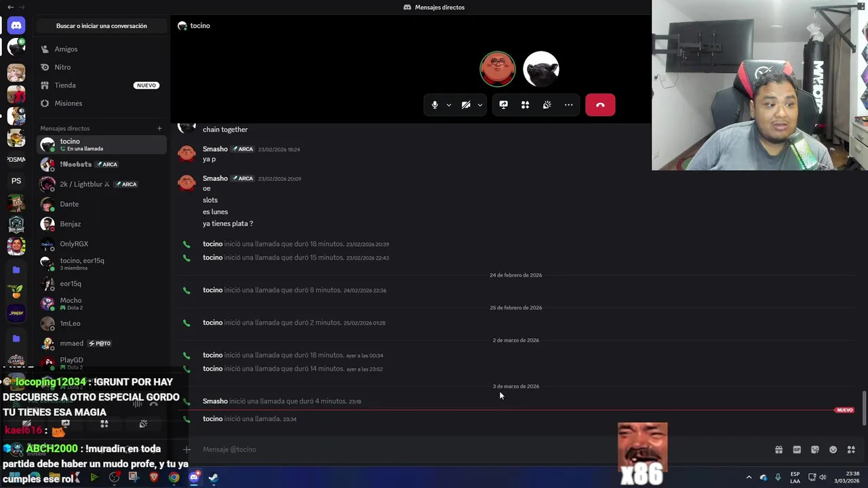This screenshot has height=488, width=868.
Task: Hang up the call with red button
Action: [x=600, y=105]
